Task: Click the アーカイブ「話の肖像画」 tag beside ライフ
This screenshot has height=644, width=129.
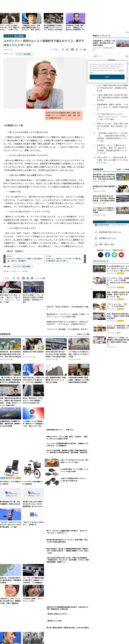Action: coord(24,54)
